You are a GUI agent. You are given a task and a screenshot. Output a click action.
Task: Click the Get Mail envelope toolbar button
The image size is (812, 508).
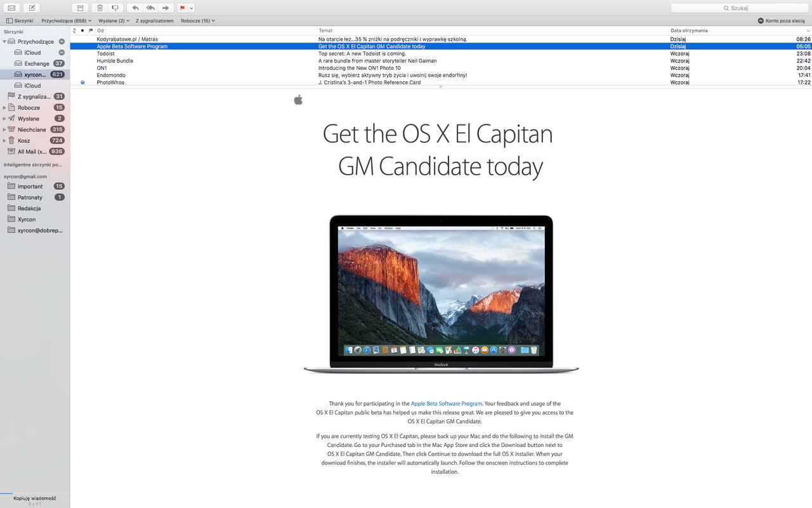[x=11, y=8]
